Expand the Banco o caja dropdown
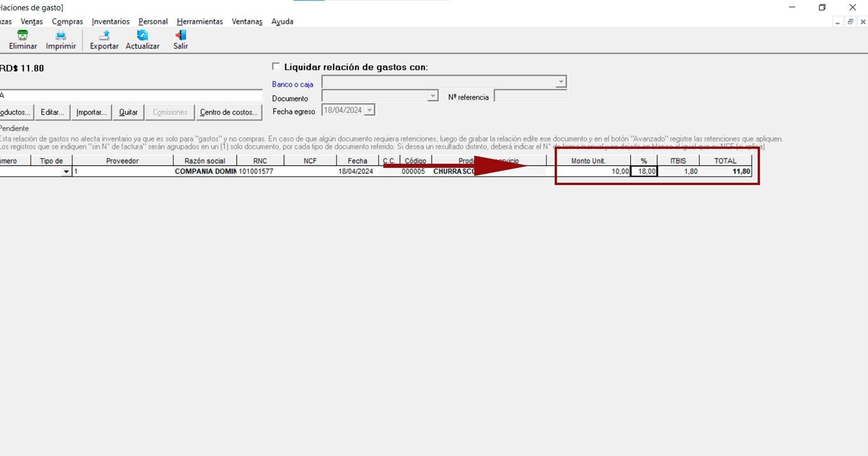The width and height of the screenshot is (868, 456). [x=561, y=82]
